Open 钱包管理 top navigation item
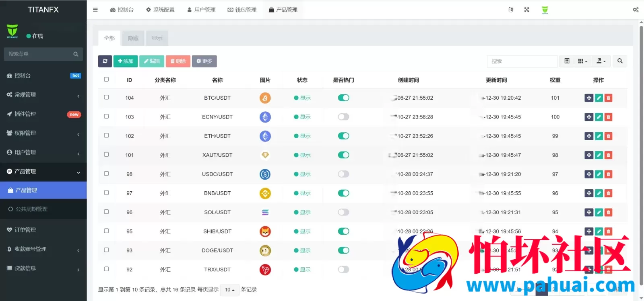This screenshot has height=301, width=644. [242, 10]
